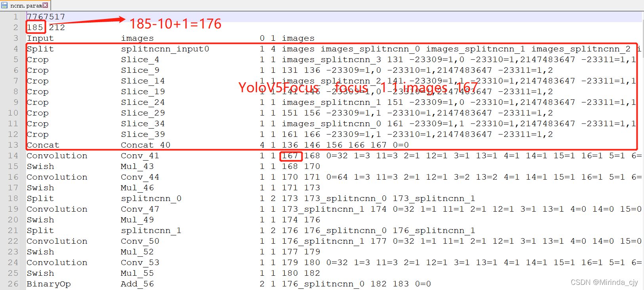Click the input blob 167 on Conv_41 line
Viewport: 644px width, 290px height.
point(290,155)
